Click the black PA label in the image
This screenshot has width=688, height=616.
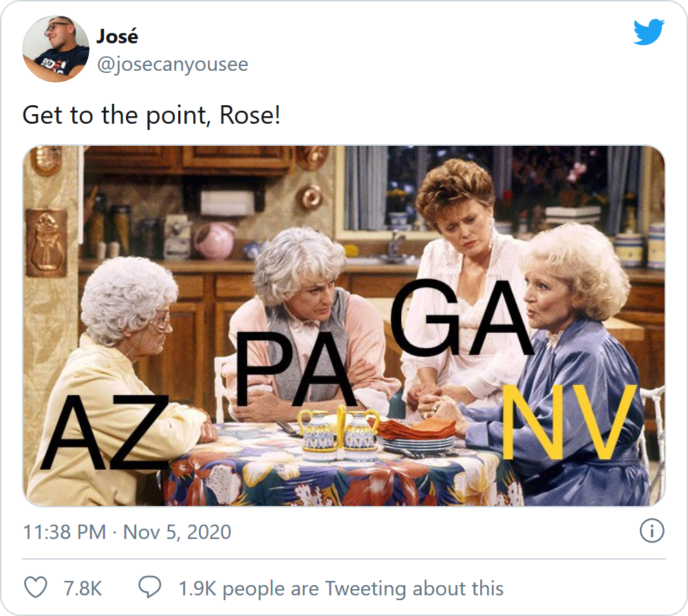click(296, 368)
